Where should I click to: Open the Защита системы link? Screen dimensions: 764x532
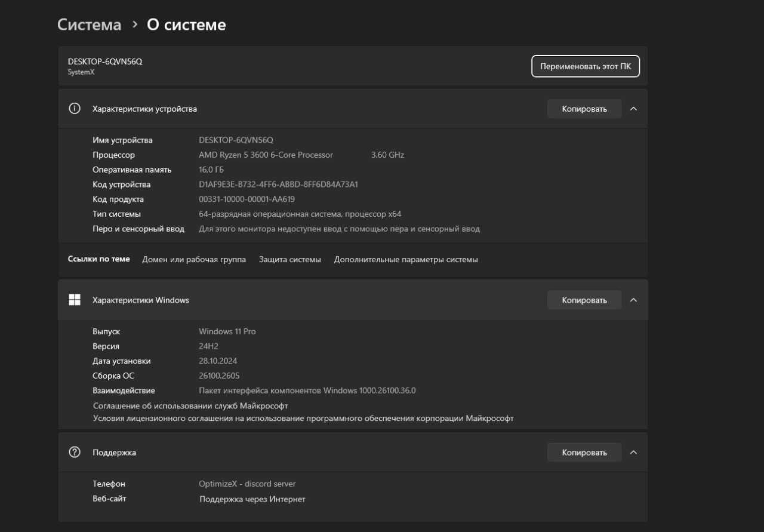coord(290,260)
